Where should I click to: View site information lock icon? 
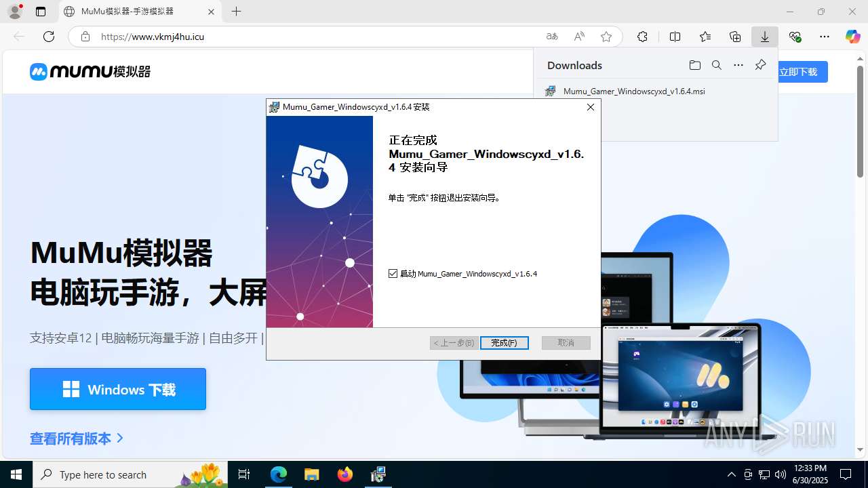coord(85,37)
